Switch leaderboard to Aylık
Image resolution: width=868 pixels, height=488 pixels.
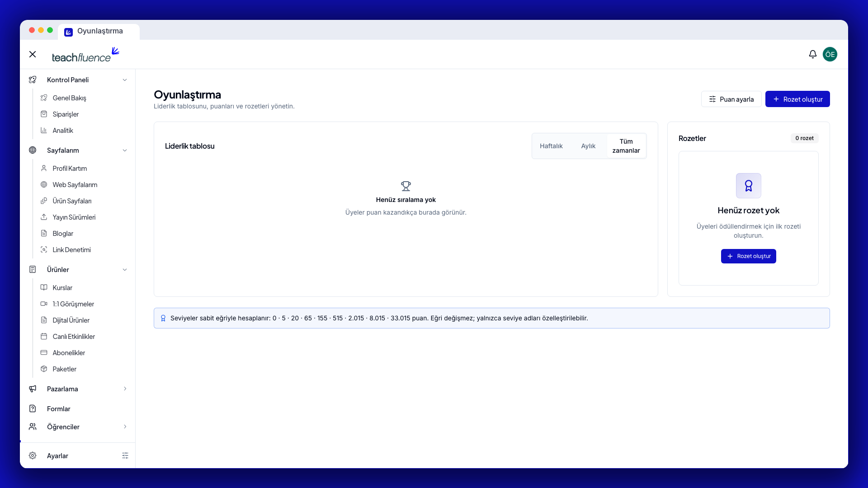(x=588, y=146)
